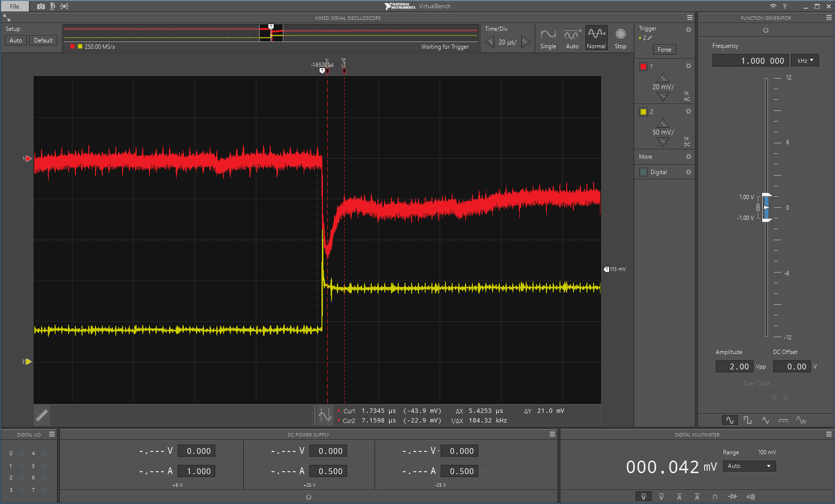Toggle Channel 1 red enable box
Image resolution: width=835 pixels, height=504 pixels.
643,67
